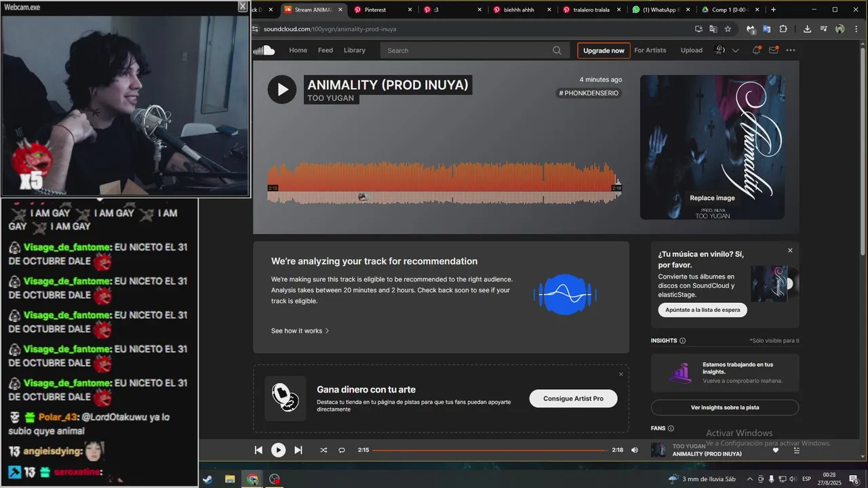Open Steam from the Windows taskbar

[x=208, y=479]
